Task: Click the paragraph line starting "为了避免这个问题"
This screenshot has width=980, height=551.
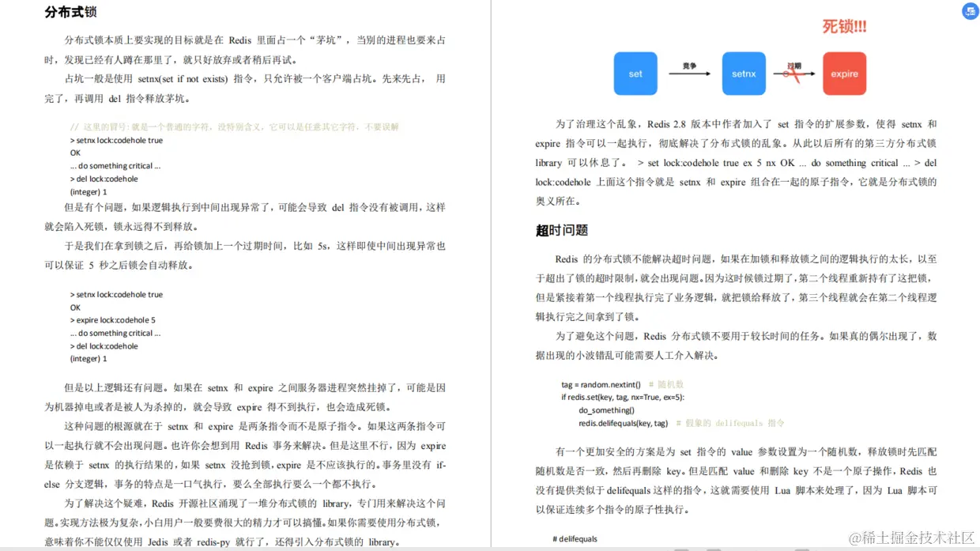Action: tap(746, 336)
